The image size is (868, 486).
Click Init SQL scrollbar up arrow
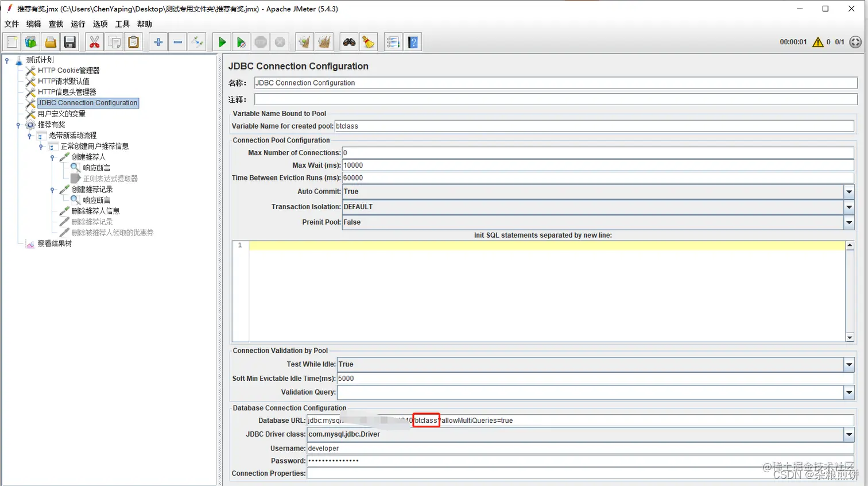[x=850, y=245]
